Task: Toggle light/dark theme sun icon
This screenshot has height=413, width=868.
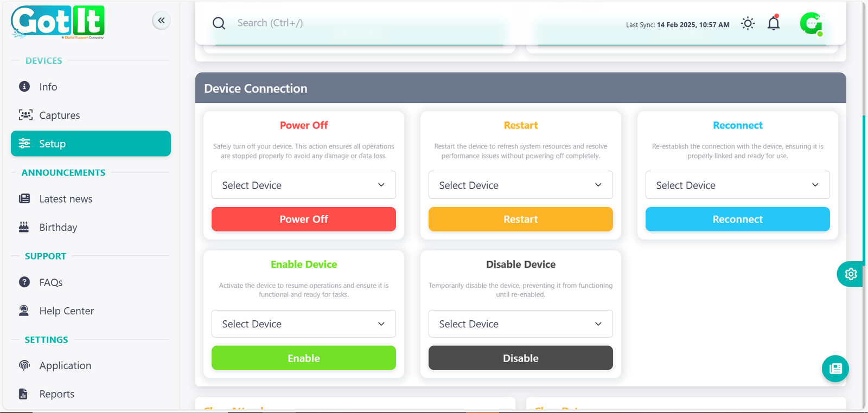Action: 748,23
